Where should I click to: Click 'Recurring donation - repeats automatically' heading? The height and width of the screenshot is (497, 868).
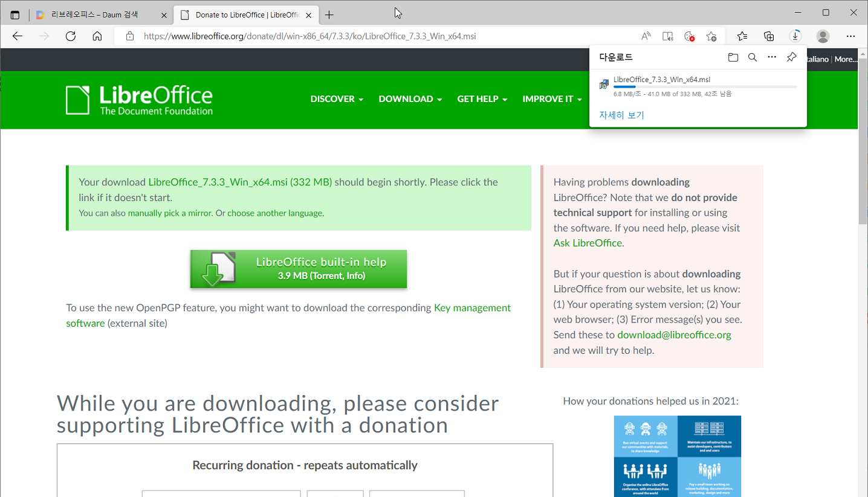pyautogui.click(x=305, y=465)
